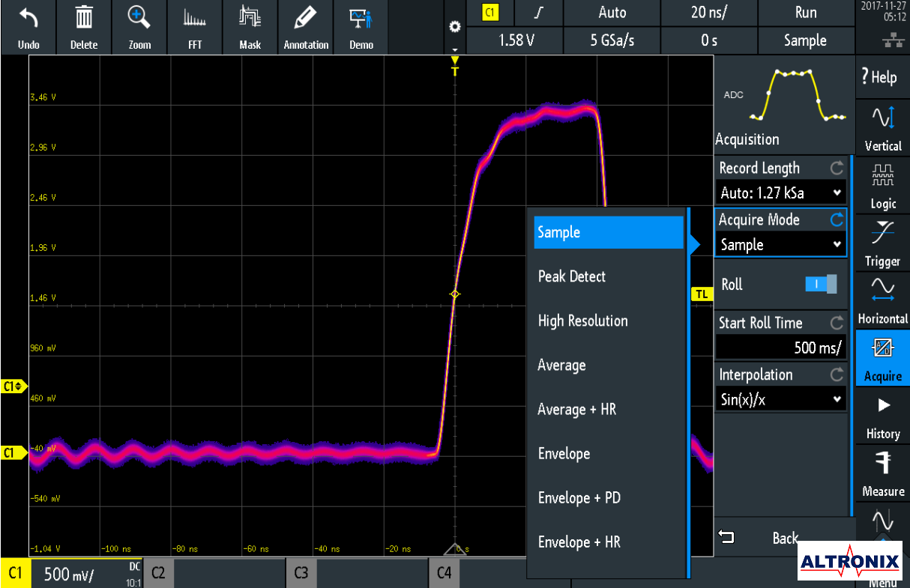Viewport: 910px width, 588px height.
Task: Click the 20 ns/ timebase field
Action: 709,13
